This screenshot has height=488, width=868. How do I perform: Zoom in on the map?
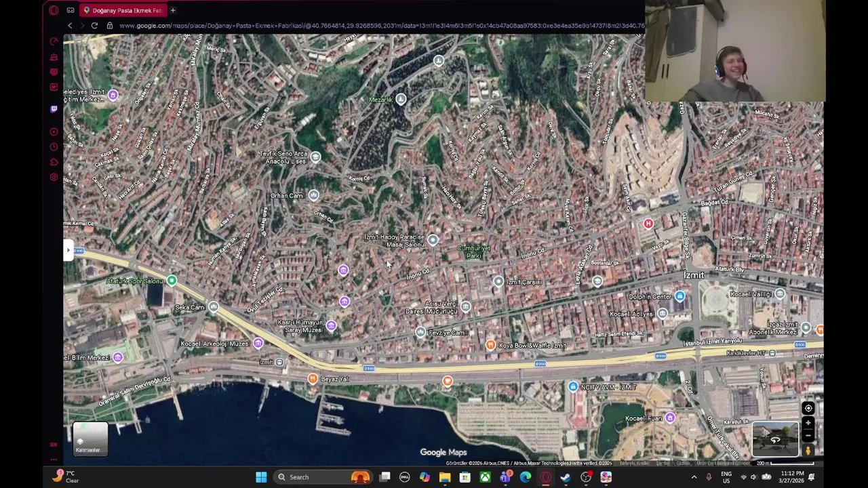[x=808, y=423]
